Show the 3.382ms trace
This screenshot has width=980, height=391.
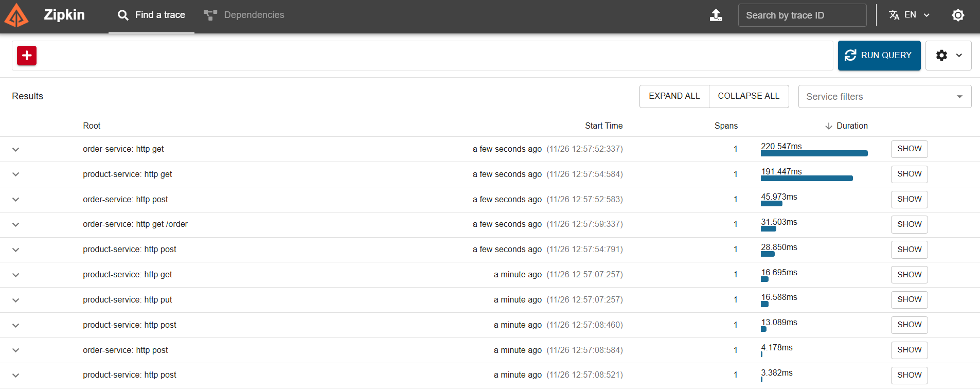[909, 375]
